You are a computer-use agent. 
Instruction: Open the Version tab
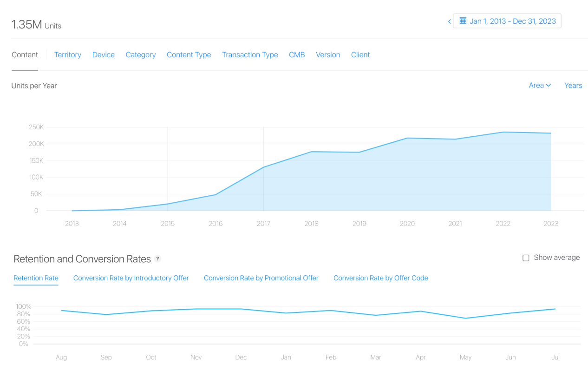pyautogui.click(x=328, y=55)
